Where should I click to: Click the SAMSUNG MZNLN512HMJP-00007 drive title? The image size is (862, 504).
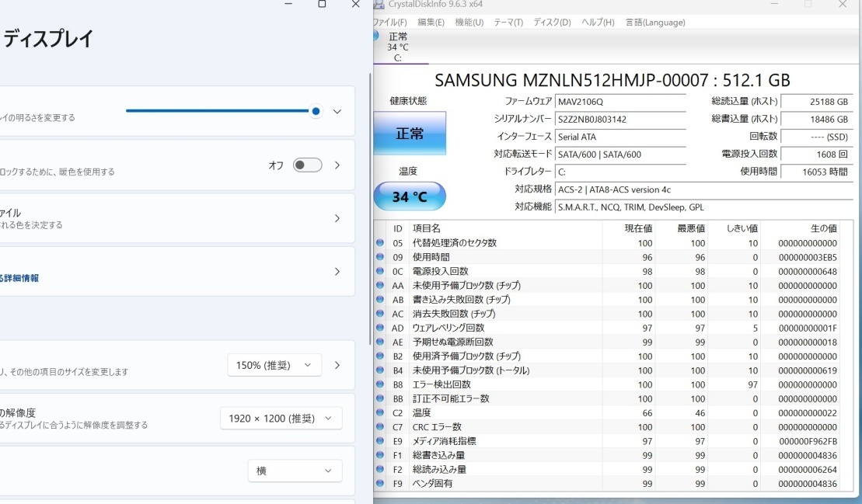click(612, 81)
